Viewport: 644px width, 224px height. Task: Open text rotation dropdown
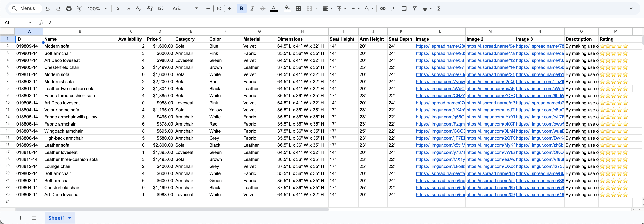[x=369, y=9]
